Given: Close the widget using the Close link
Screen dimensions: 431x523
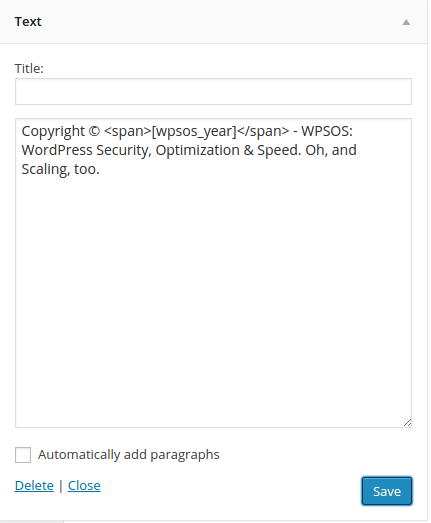Looking at the screenshot, I should coord(84,486).
